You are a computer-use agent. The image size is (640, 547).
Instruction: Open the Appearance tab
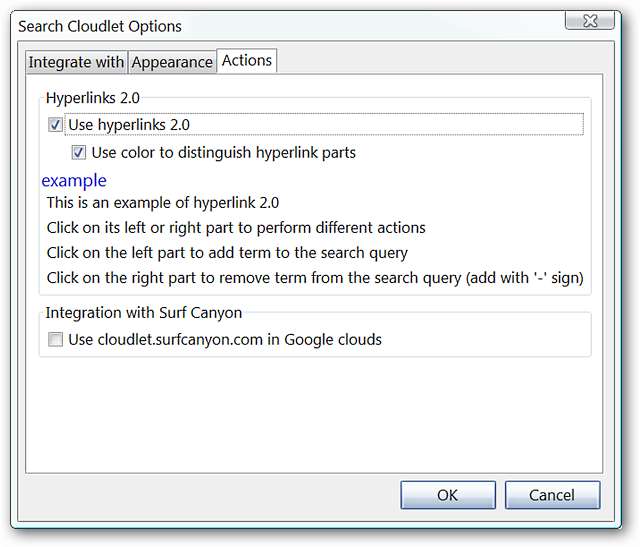172,62
